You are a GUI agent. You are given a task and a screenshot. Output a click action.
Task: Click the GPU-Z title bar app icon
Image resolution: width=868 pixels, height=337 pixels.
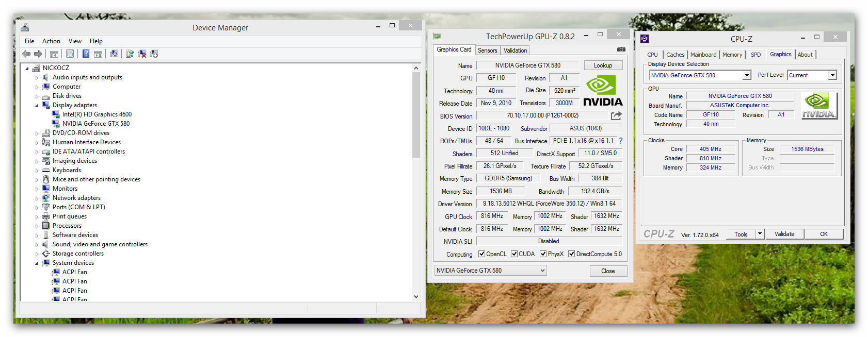click(437, 37)
